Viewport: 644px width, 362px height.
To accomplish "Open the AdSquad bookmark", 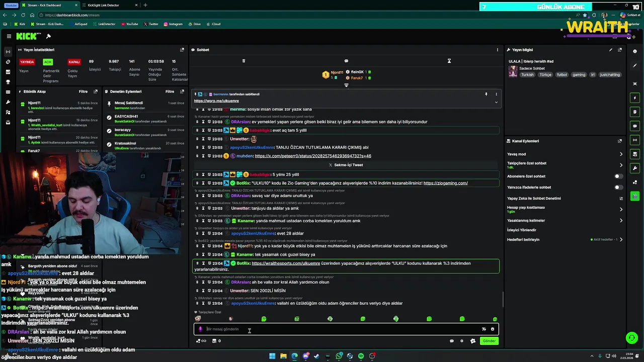I will click(78, 24).
